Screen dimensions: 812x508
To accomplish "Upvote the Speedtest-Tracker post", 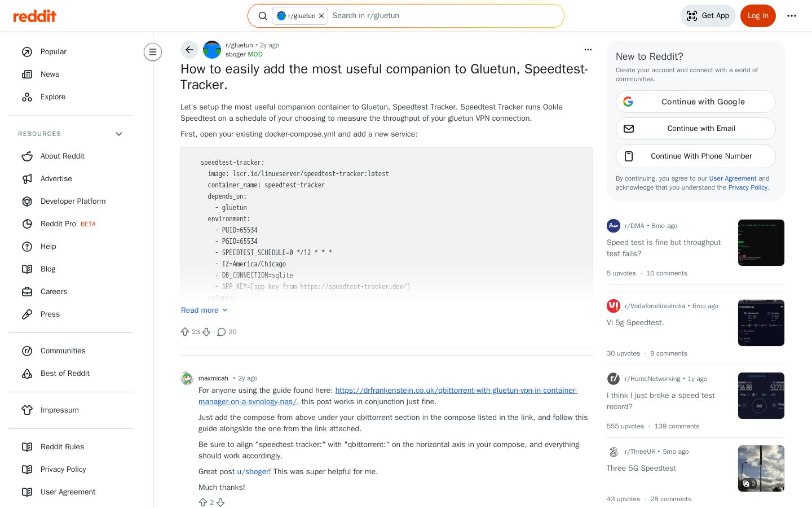I will click(185, 332).
